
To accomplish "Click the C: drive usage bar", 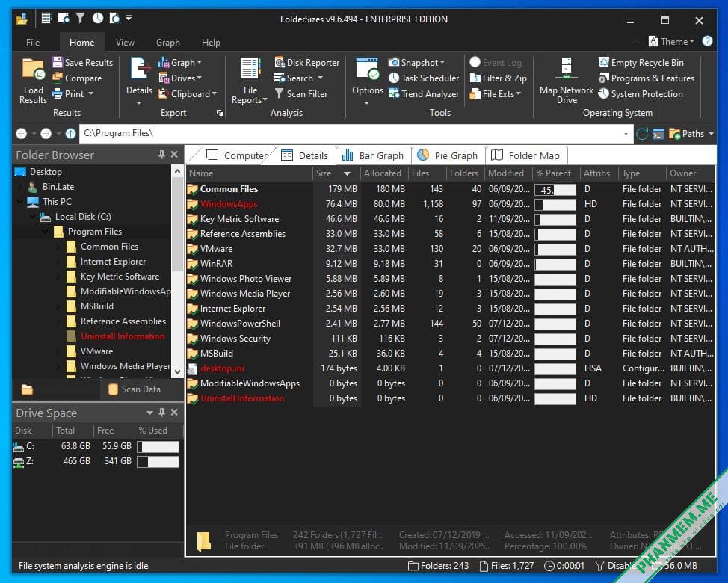I will [158, 446].
